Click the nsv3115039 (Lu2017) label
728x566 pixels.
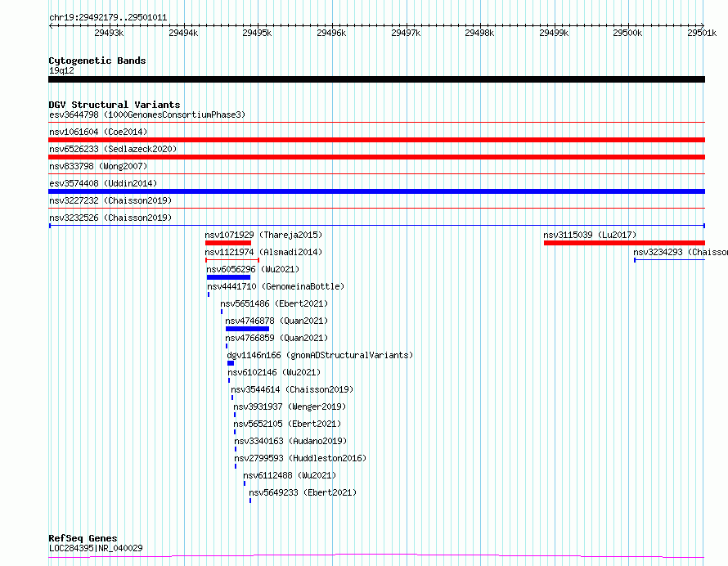click(590, 235)
